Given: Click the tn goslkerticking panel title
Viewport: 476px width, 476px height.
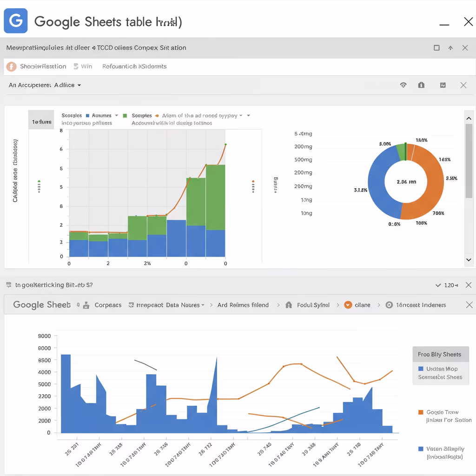Looking at the screenshot, I should coord(54,285).
